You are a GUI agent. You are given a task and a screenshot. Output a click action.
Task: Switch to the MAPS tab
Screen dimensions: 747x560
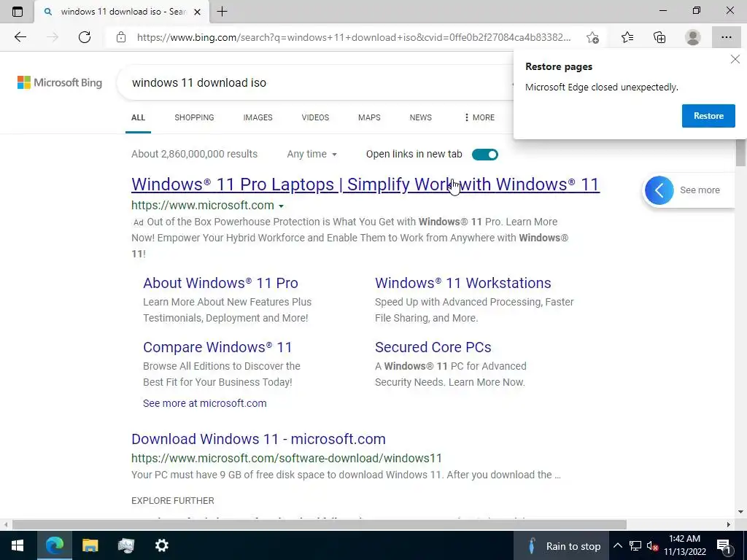coord(369,117)
